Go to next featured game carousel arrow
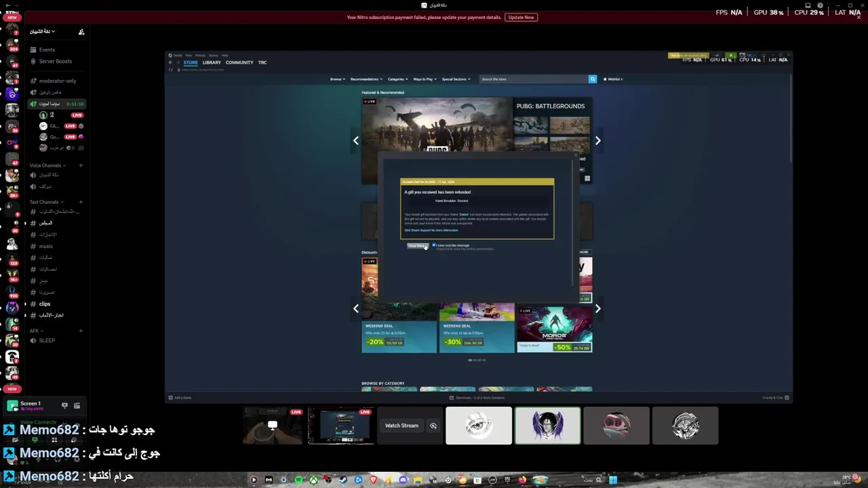Viewport: 868px width, 488px height. pos(597,140)
